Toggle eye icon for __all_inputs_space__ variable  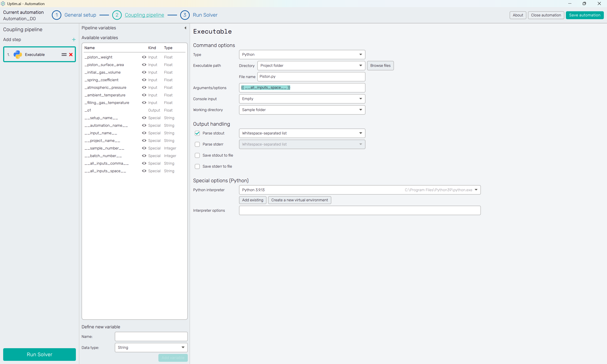[x=144, y=171]
